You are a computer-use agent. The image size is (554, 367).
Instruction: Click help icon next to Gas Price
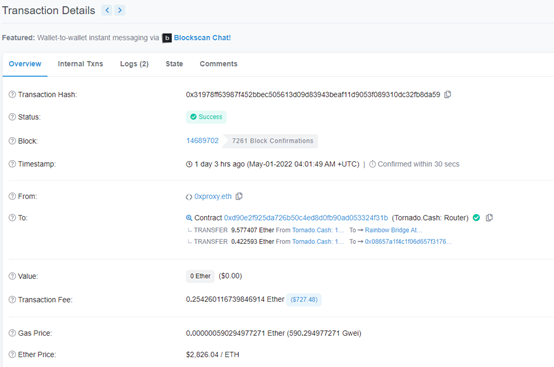12,333
